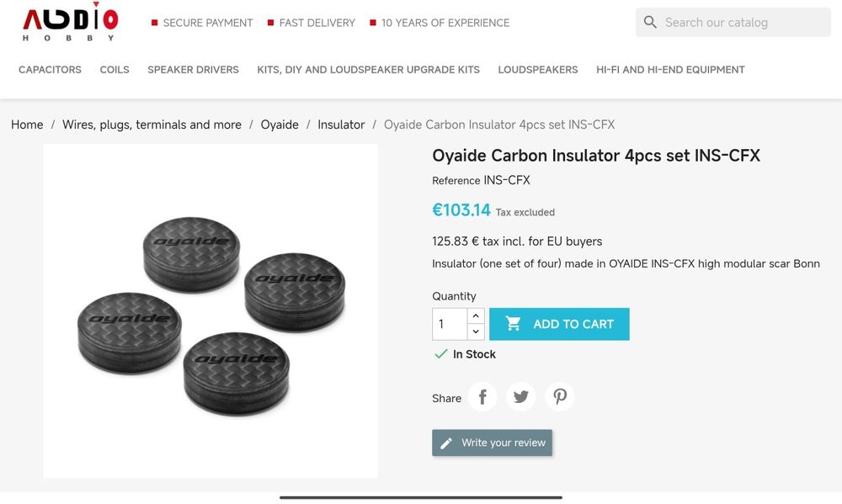The image size is (842, 504).
Task: Open the Capacitors menu
Action: point(50,70)
